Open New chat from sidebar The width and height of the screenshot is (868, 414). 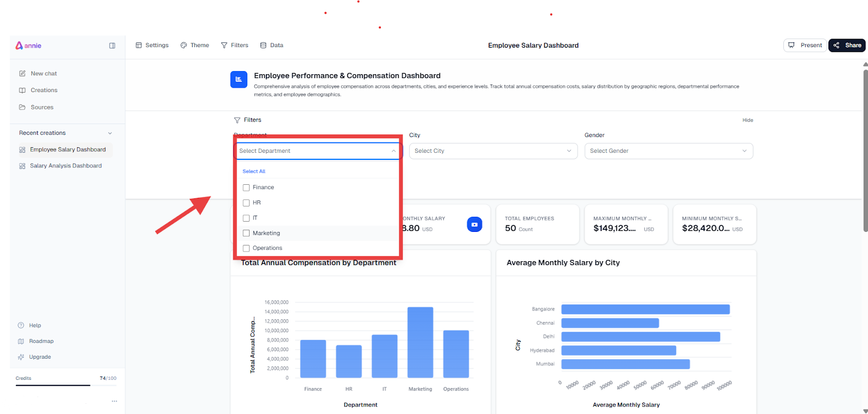pos(43,74)
